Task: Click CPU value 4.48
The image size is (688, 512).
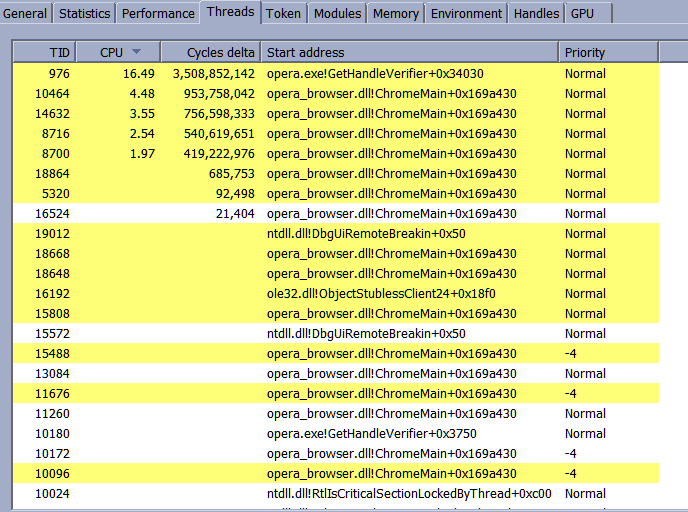Action: click(142, 94)
